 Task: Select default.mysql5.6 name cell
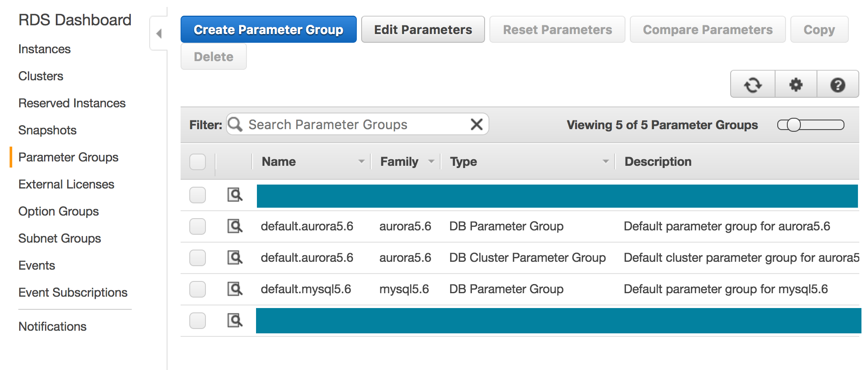(x=306, y=289)
